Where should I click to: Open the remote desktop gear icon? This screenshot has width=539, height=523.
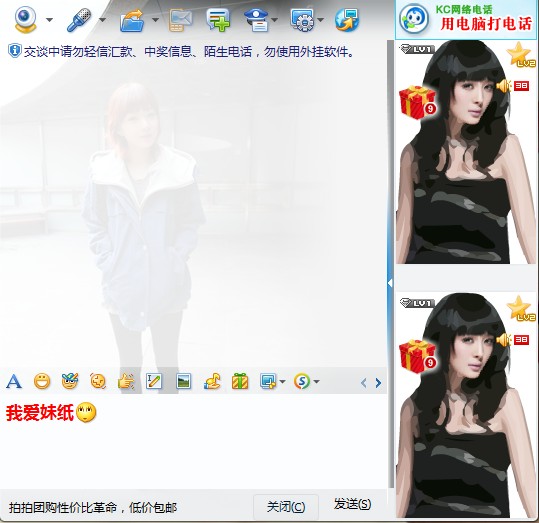coord(302,20)
